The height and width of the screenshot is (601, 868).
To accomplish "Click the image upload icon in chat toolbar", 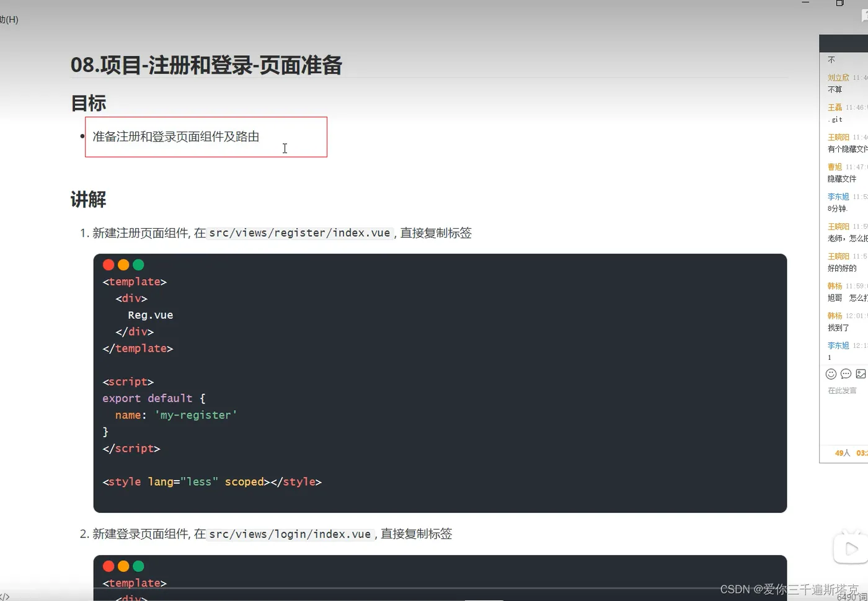I will pos(861,374).
